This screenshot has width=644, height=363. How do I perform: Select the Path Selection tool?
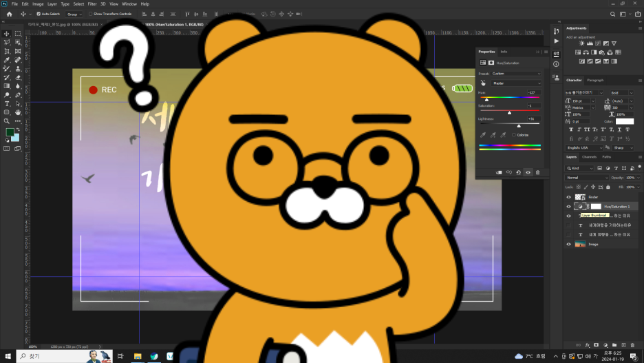pyautogui.click(x=18, y=103)
